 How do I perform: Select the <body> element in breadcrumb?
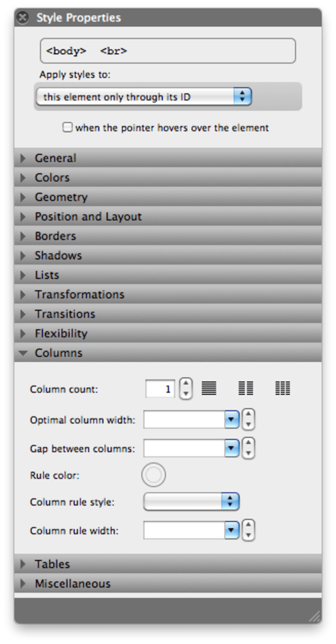(x=66, y=51)
